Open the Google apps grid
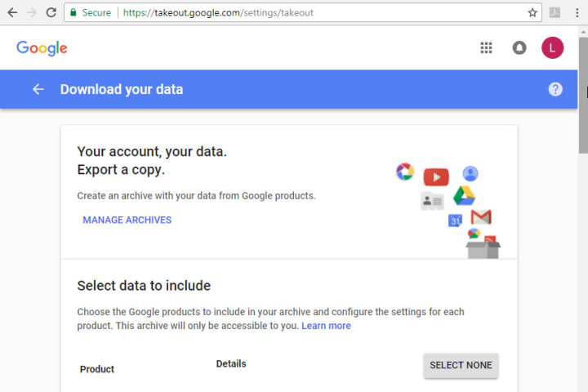Screen dimensions: 588x392 pyautogui.click(x=487, y=48)
